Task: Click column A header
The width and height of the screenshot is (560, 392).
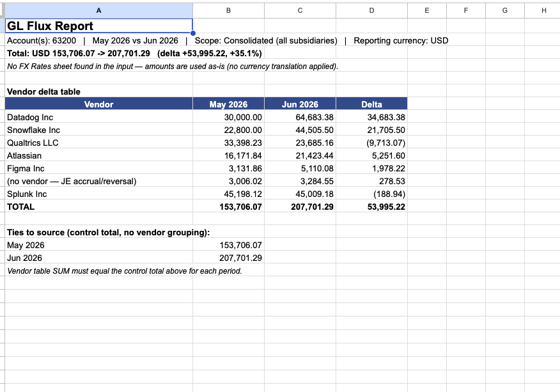Action: (99, 10)
